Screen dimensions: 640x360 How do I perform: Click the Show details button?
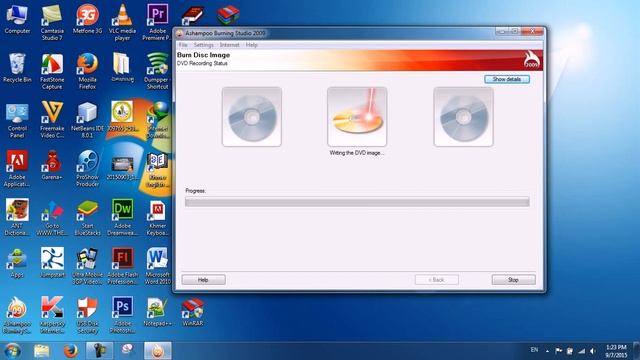(507, 79)
